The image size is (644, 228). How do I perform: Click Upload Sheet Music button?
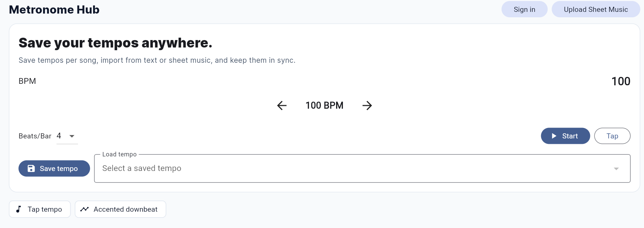click(595, 9)
